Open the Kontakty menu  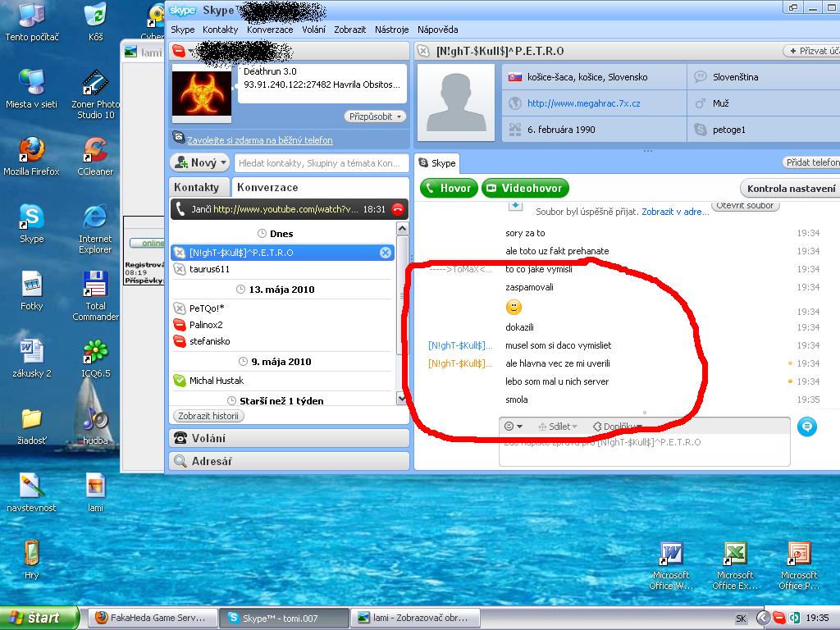click(x=220, y=30)
